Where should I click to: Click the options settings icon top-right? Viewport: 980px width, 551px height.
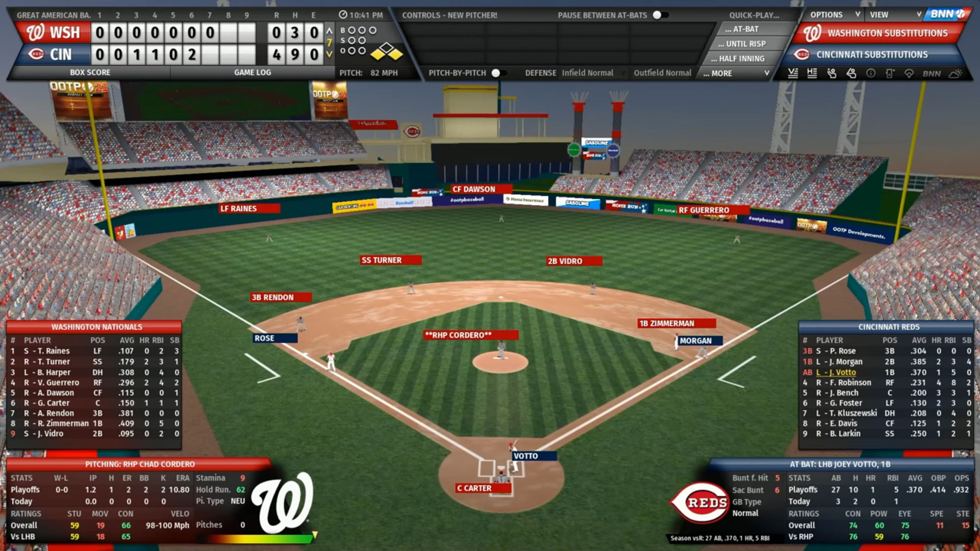827,15
